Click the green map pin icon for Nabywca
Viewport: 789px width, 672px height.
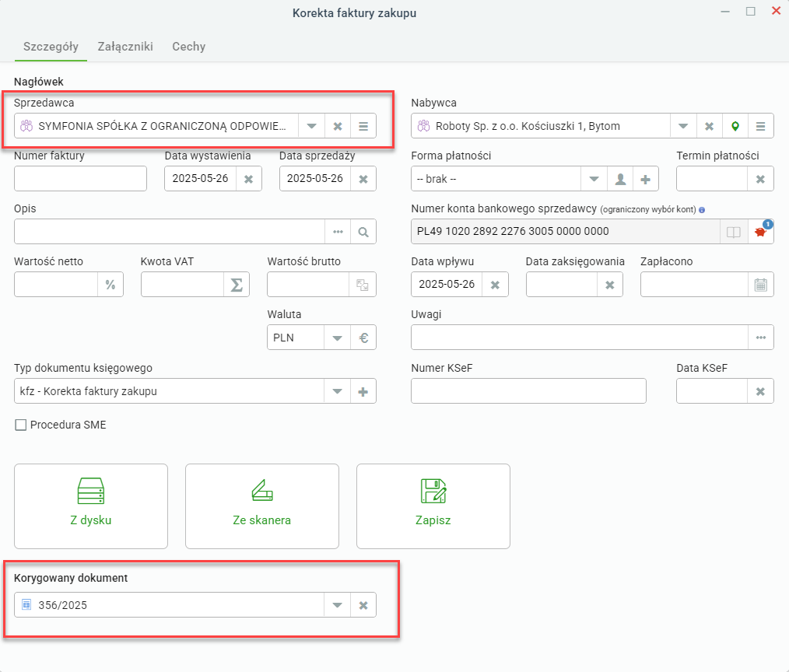pyautogui.click(x=735, y=126)
